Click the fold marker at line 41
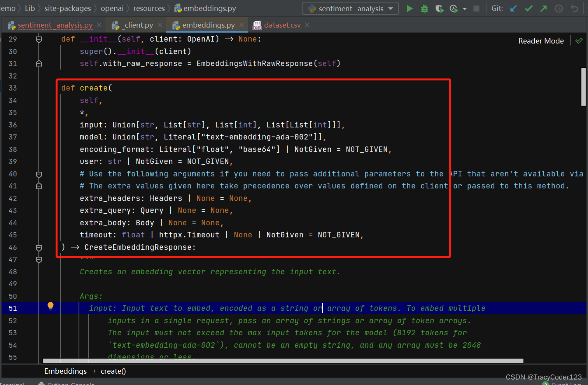This screenshot has height=385, width=588. pyautogui.click(x=39, y=186)
